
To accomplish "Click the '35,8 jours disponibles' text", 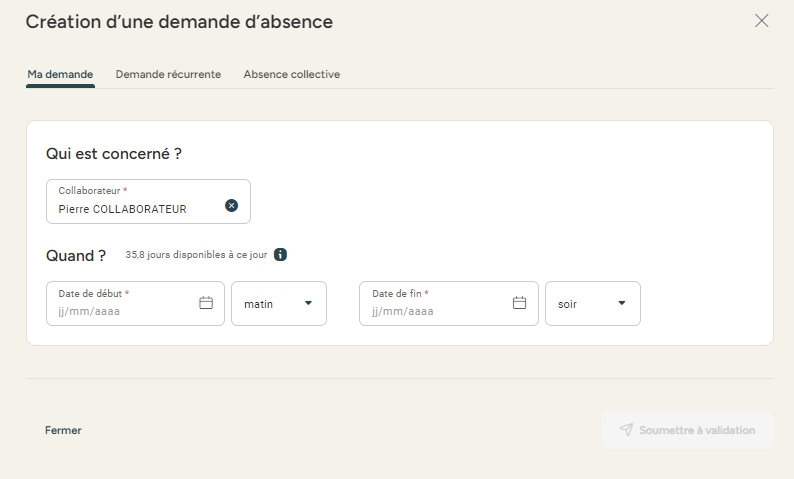I will tap(196, 255).
